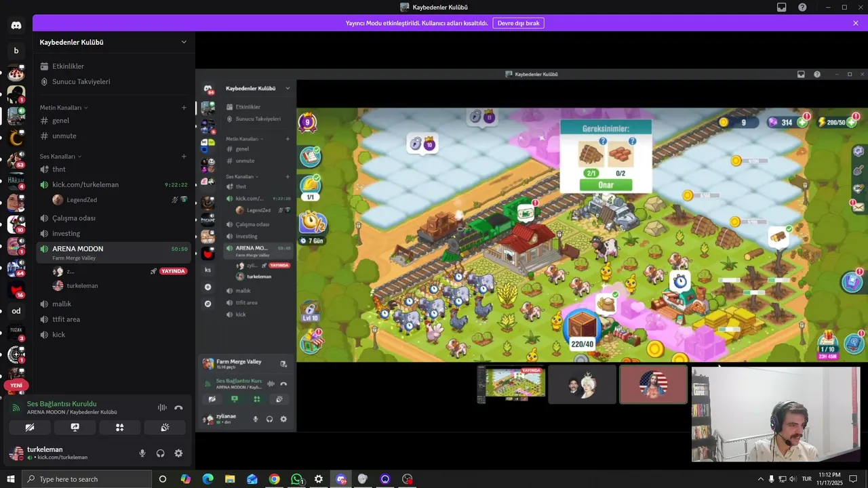Open notification center in system tray
This screenshot has width=868, height=488.
[853, 479]
